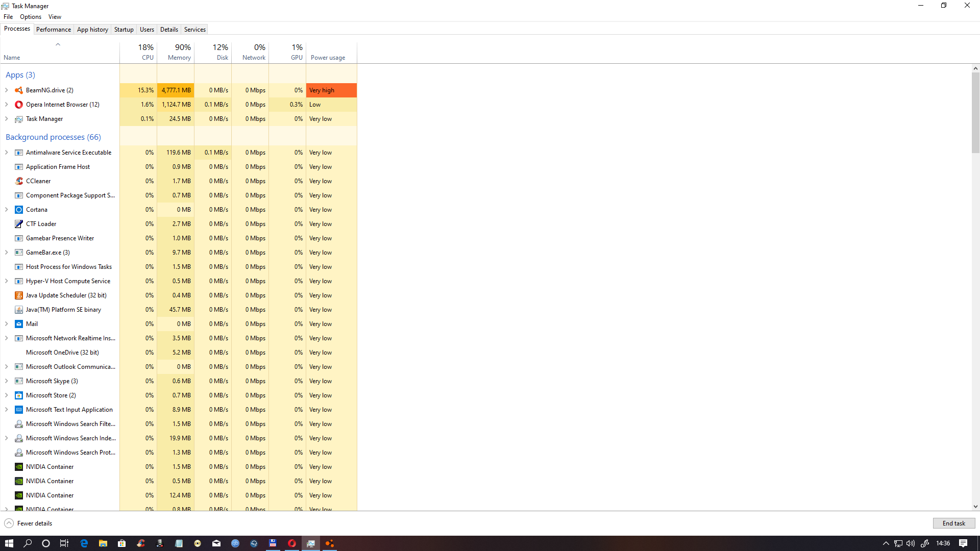Open File Explorer from the taskbar
980x551 pixels.
pos(103,543)
